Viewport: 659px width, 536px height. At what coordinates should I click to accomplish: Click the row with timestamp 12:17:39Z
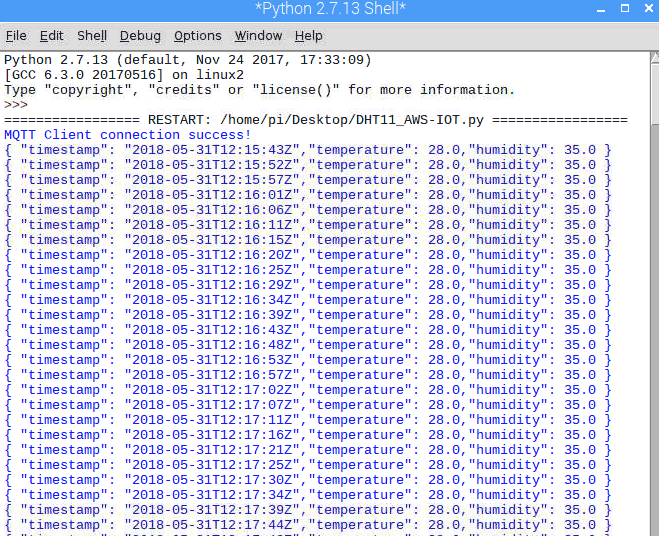tap(308, 510)
